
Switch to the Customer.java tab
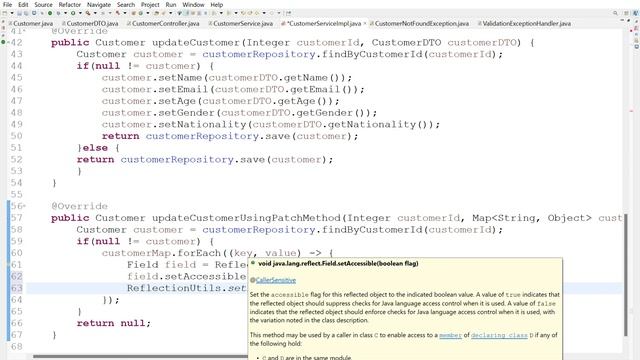(31, 24)
